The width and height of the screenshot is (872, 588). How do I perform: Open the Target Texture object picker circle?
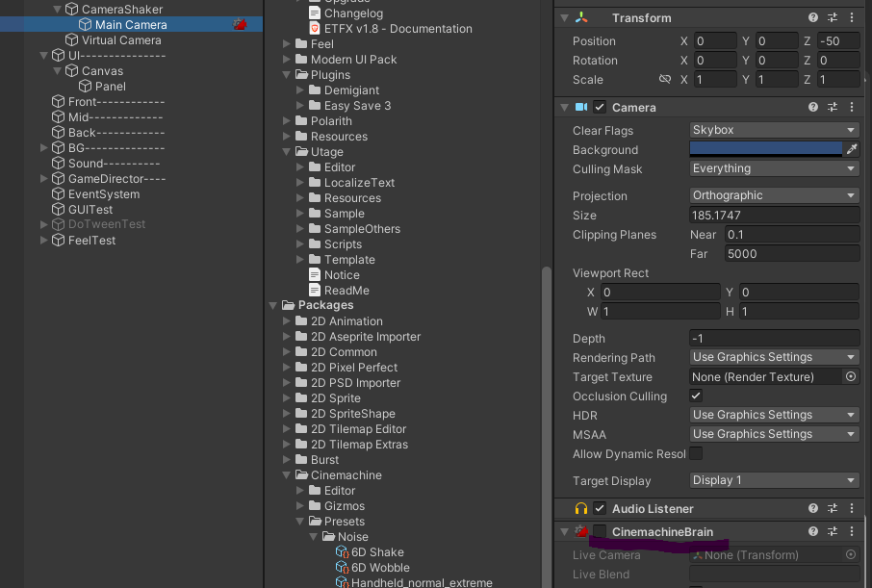coord(851,376)
